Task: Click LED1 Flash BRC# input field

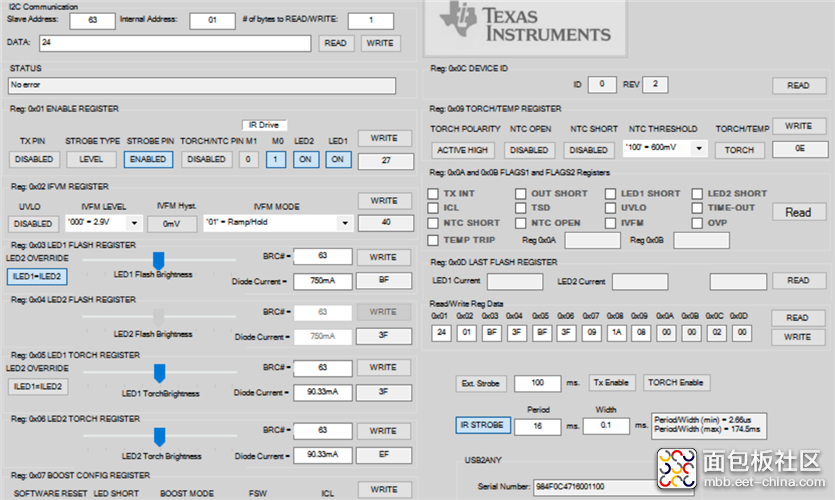Action: pyautogui.click(x=323, y=256)
